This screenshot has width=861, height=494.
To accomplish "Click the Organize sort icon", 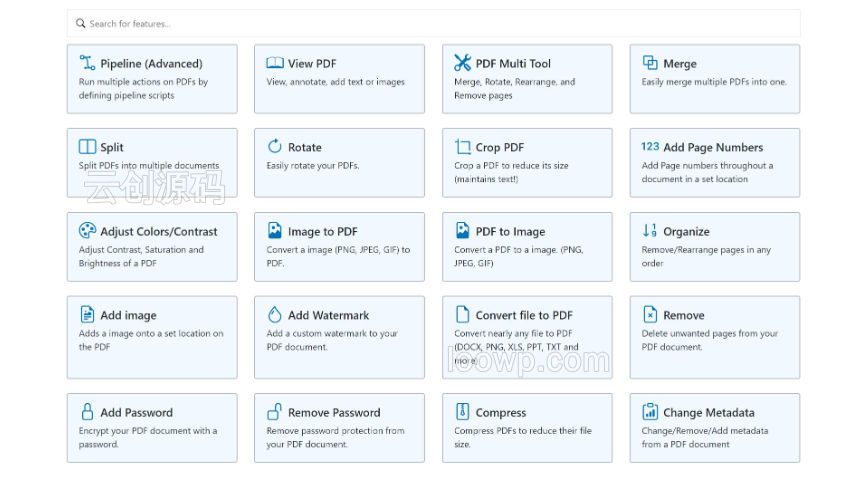I will click(x=650, y=231).
